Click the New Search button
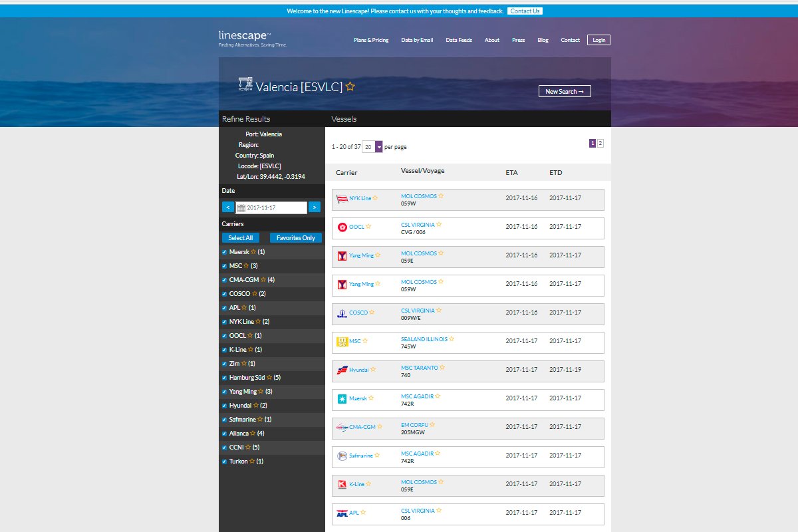798x532 pixels. pos(565,91)
